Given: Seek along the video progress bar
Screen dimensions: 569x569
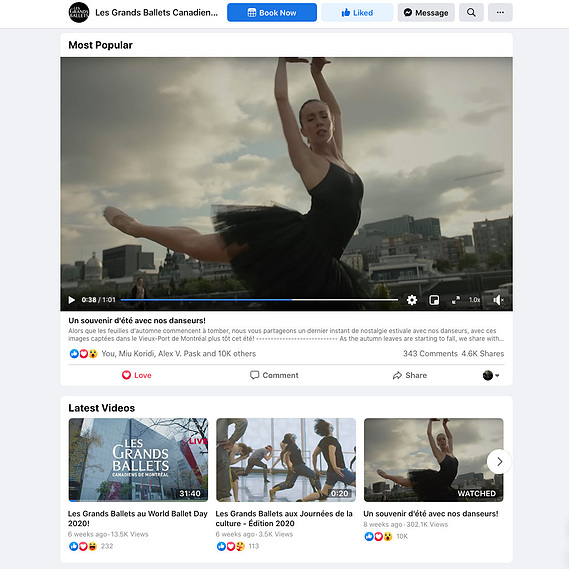Looking at the screenshot, I should [259, 300].
